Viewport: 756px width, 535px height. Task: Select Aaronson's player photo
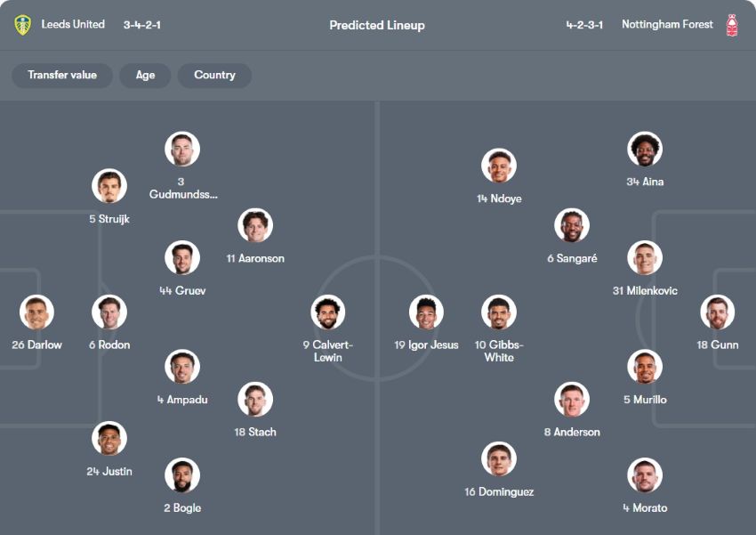pyautogui.click(x=255, y=226)
